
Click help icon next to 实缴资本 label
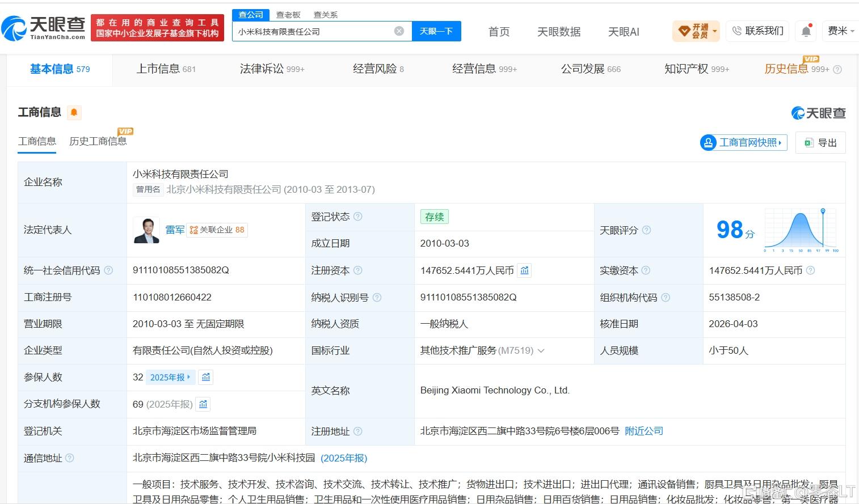pos(646,270)
